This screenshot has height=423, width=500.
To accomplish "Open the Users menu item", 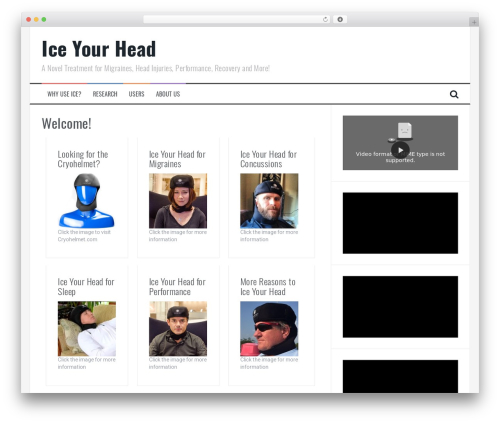I will pyautogui.click(x=136, y=94).
